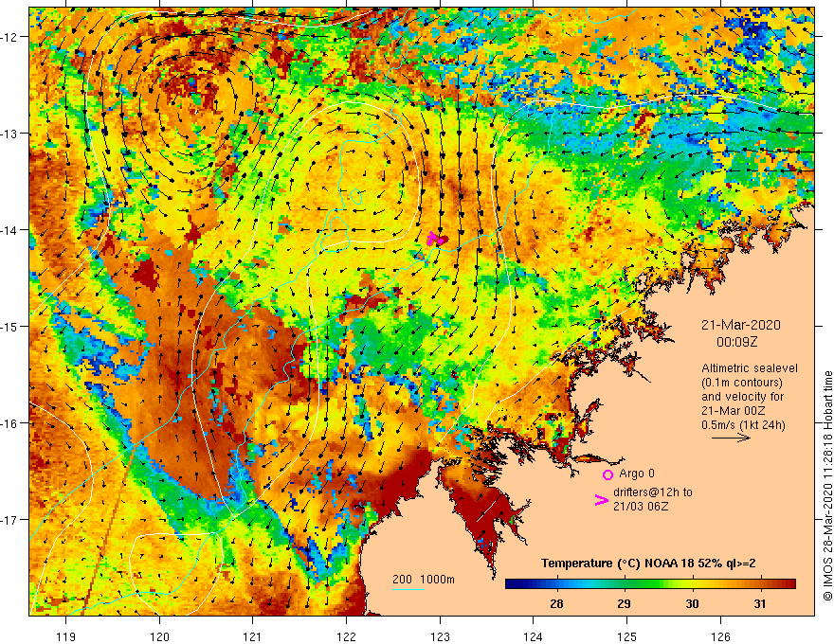
Task: Click the temperature color scale bar
Action: [x=650, y=584]
